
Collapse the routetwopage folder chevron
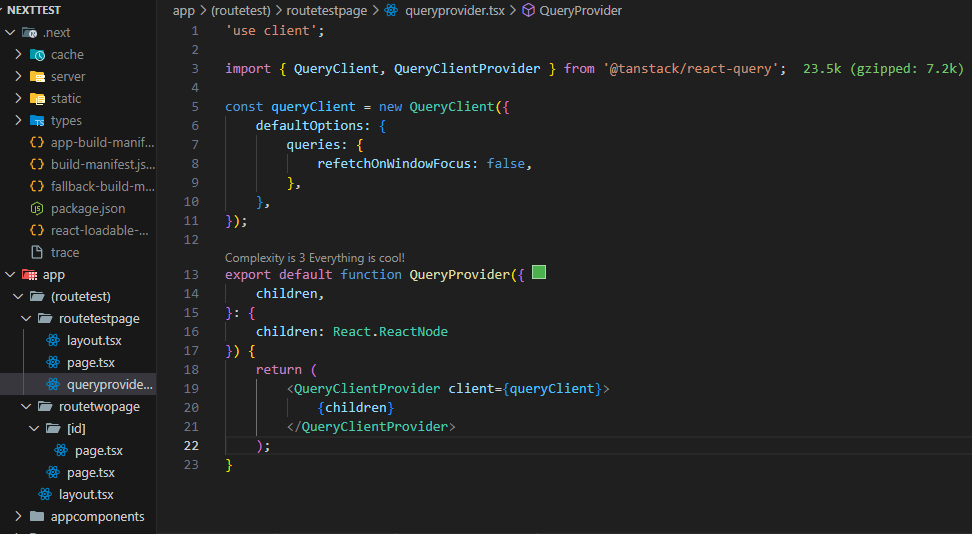point(27,406)
